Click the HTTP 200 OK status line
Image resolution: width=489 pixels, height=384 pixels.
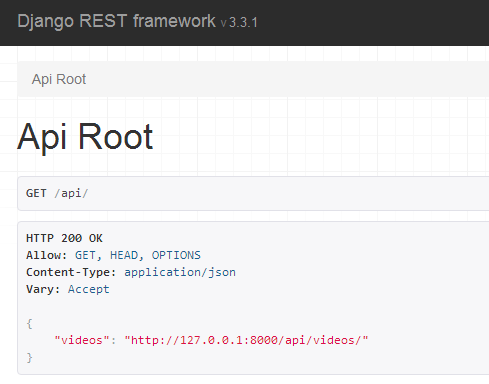click(64, 238)
